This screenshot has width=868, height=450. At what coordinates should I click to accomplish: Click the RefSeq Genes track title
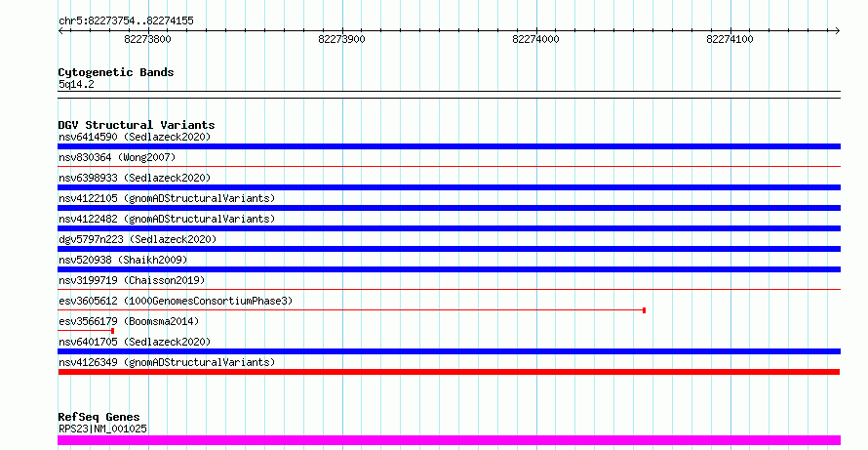click(x=99, y=417)
